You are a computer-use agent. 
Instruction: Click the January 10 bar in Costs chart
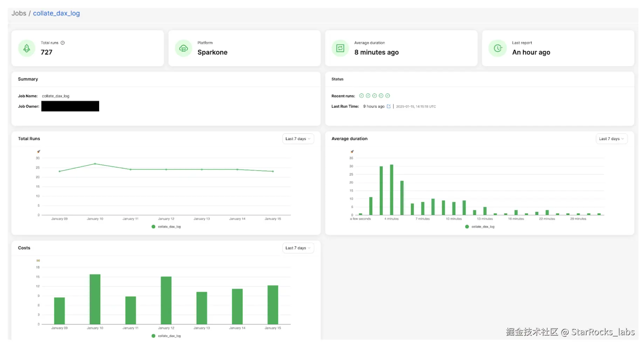[x=95, y=299]
